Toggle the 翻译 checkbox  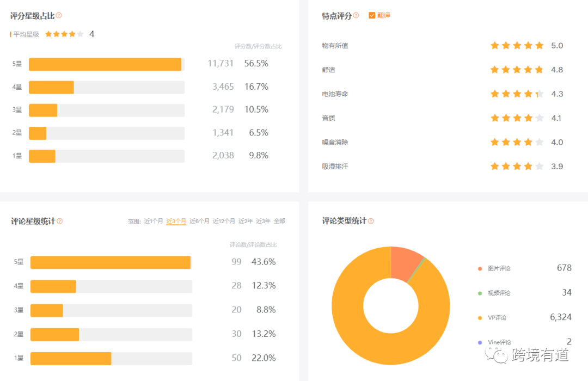pos(372,16)
